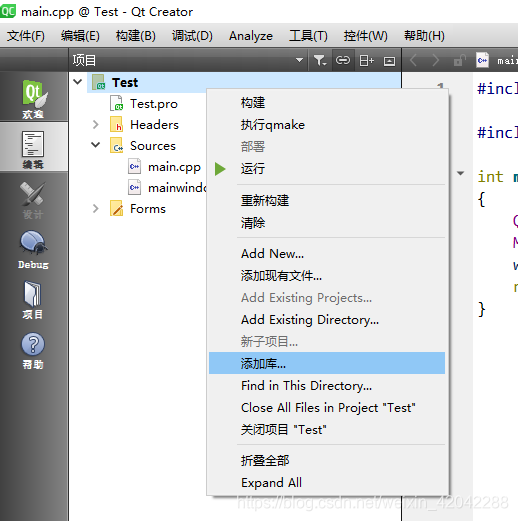Click the C++ file icon in editor toolbar
Image resolution: width=518 pixels, height=521 pixels.
[482, 60]
